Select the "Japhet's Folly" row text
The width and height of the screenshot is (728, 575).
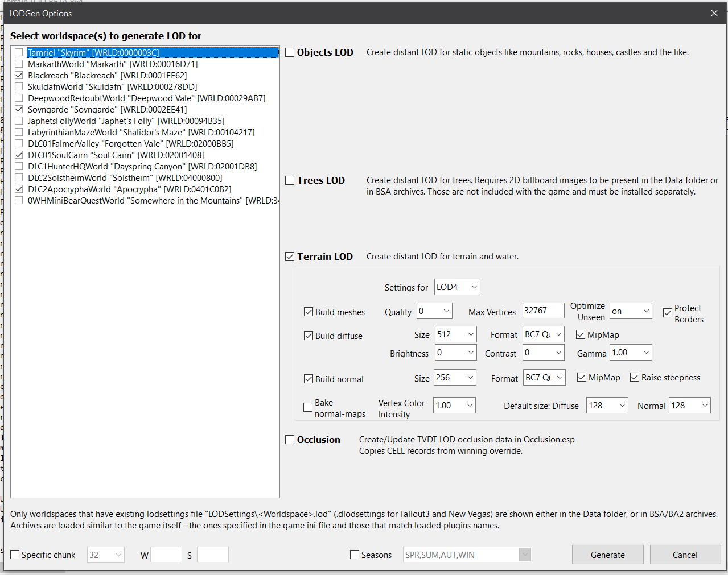[x=126, y=121]
